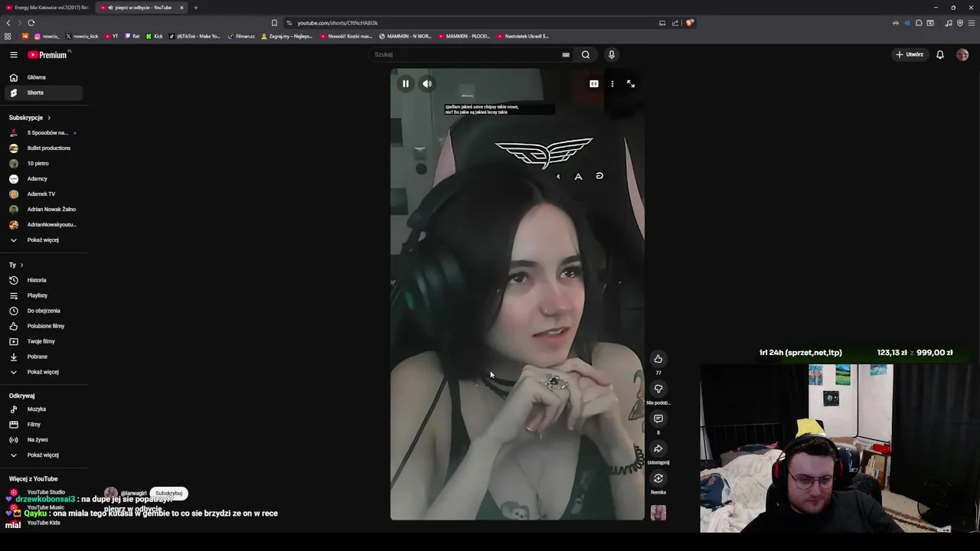Screen dimensions: 980x551
Task: Select the pieprz w odbycie YouTube tab
Action: point(140,8)
